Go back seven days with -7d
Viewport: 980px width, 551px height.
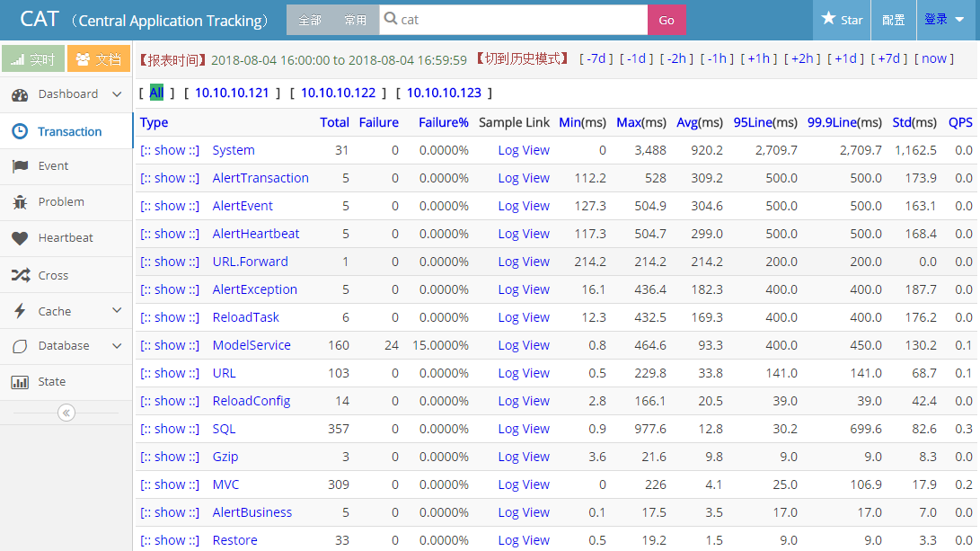point(596,58)
